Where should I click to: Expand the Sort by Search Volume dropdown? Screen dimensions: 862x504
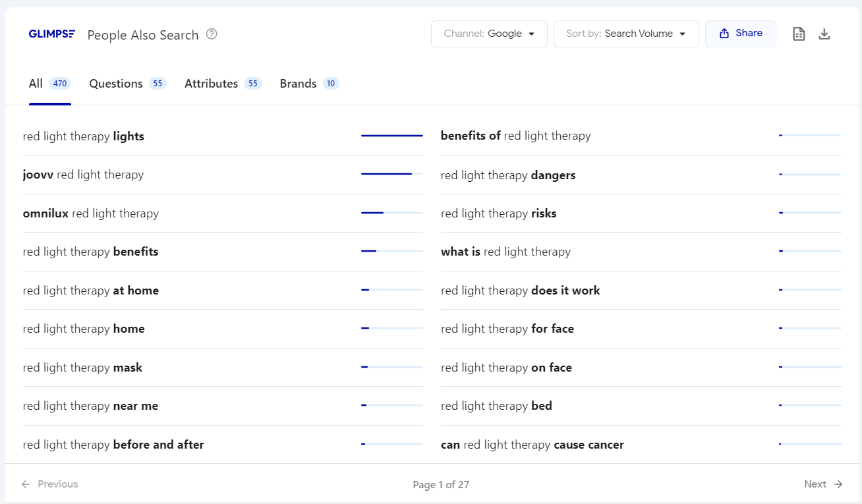pyautogui.click(x=626, y=34)
